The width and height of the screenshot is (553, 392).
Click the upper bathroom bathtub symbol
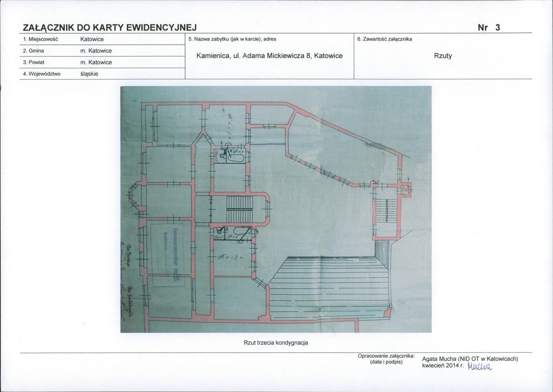point(236,156)
